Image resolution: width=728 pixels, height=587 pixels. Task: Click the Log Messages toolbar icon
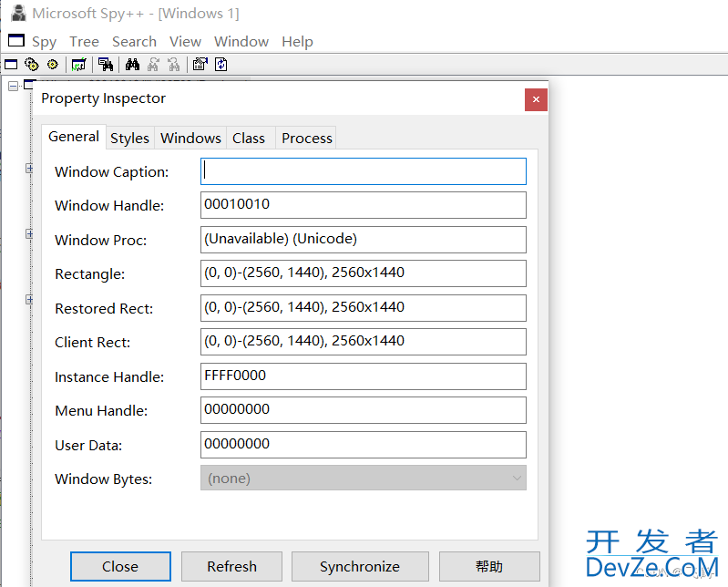point(78,65)
